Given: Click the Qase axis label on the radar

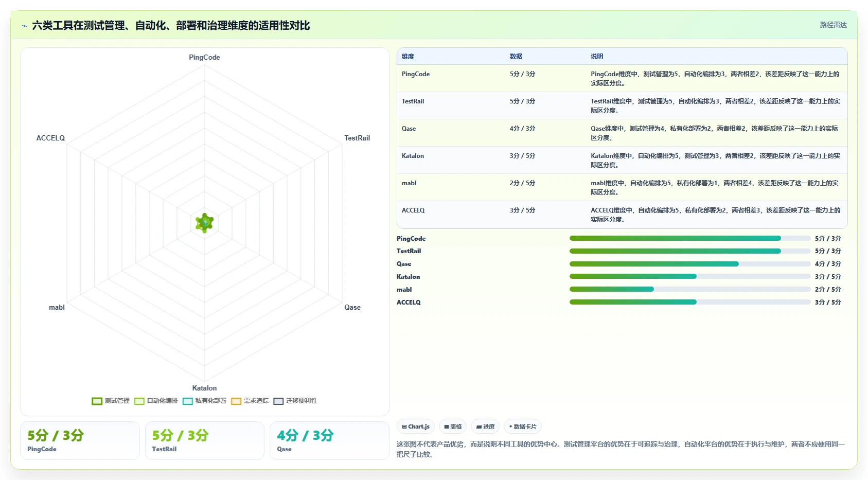Looking at the screenshot, I should pos(352,307).
